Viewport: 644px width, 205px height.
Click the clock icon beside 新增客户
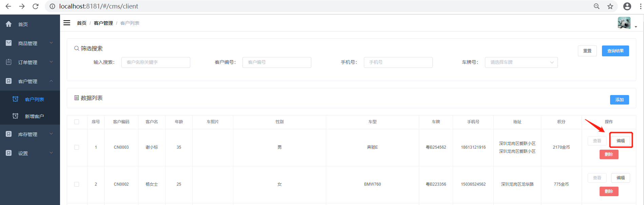15,116
